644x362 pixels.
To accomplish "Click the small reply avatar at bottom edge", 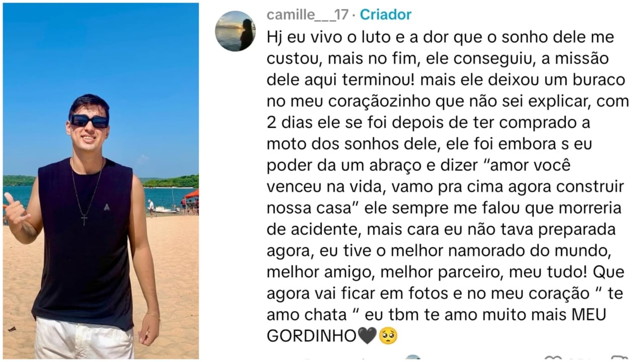I will 413,358.
